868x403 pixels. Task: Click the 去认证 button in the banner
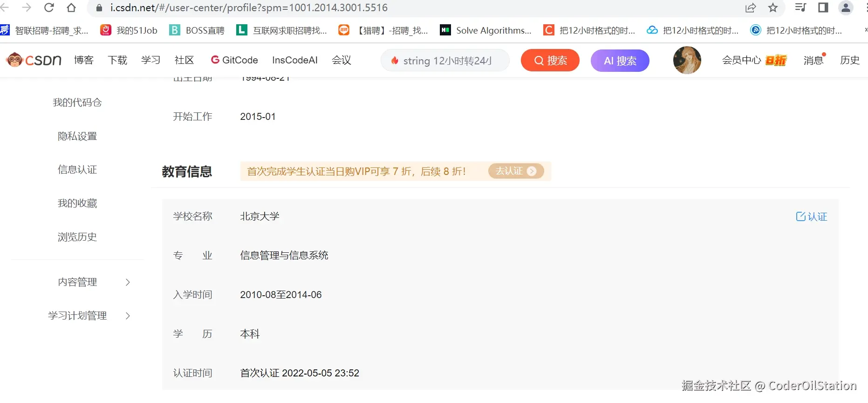pos(516,171)
